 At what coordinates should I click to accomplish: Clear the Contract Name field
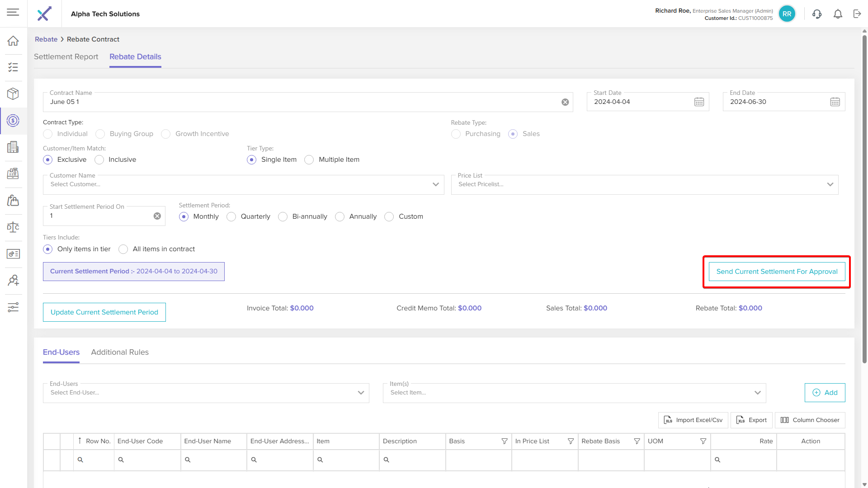tap(565, 102)
